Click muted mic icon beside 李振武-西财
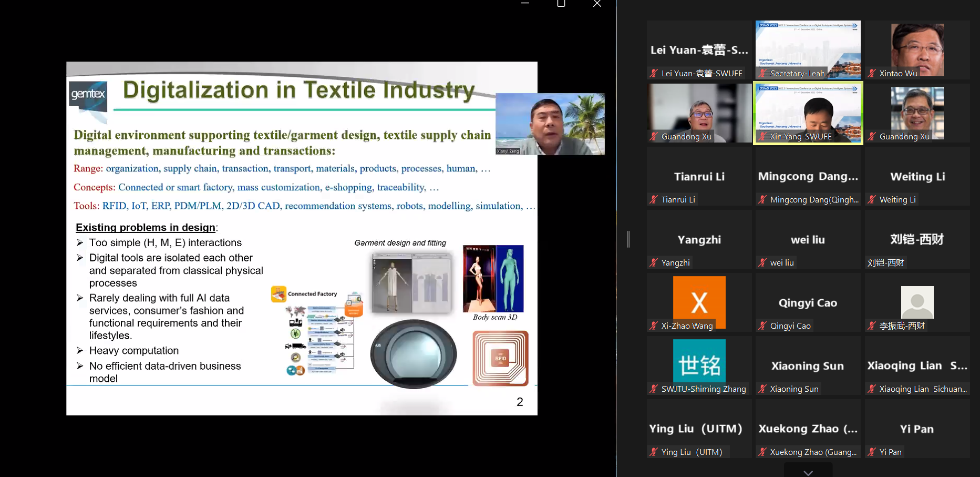The image size is (980, 477). click(872, 326)
